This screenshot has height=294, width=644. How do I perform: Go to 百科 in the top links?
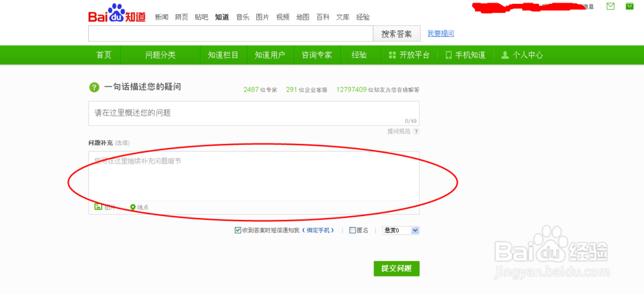coord(323,17)
